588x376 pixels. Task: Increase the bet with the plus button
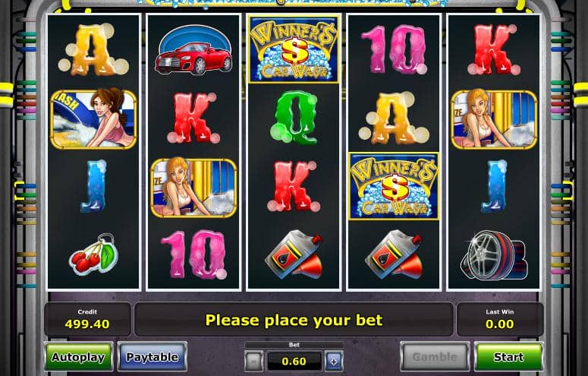coord(334,362)
